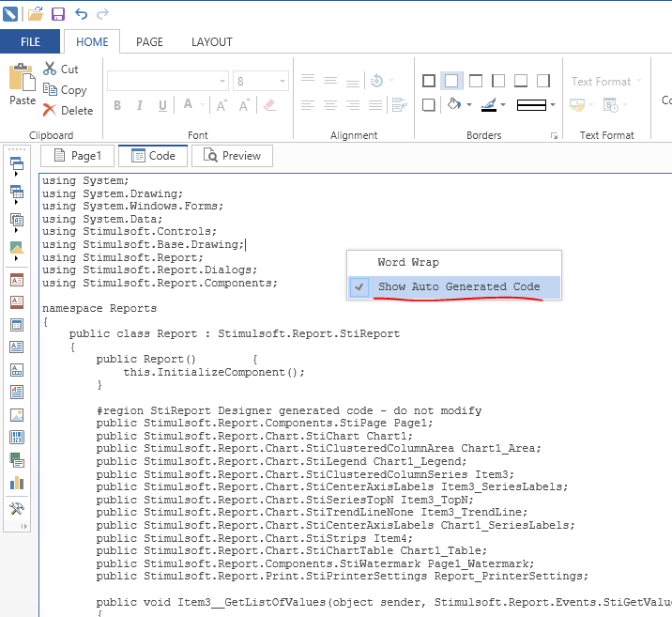Image resolution: width=672 pixels, height=617 pixels.
Task: Insert a Report Title band from the toolbox
Action: 17,280
